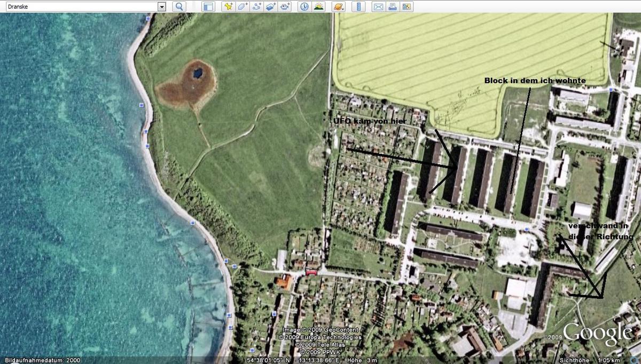Select the add polygon tool
This screenshot has width=641, height=364.
coord(243,6)
